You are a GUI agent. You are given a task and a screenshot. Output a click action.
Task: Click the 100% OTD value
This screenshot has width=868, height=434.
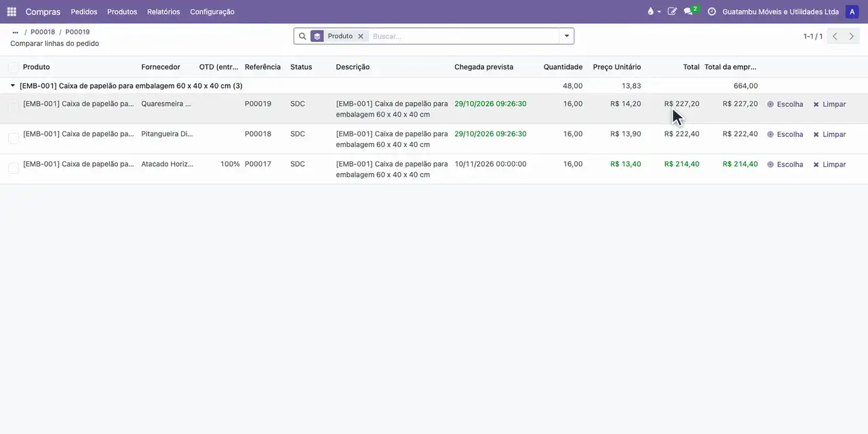click(230, 164)
